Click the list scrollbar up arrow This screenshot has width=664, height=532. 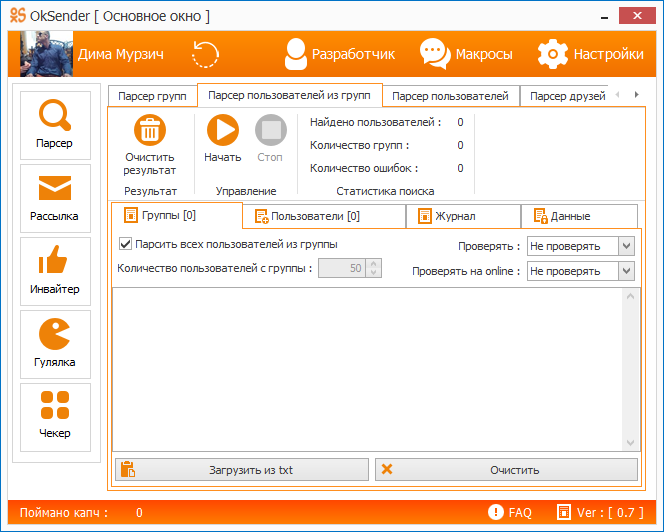pyautogui.click(x=630, y=296)
